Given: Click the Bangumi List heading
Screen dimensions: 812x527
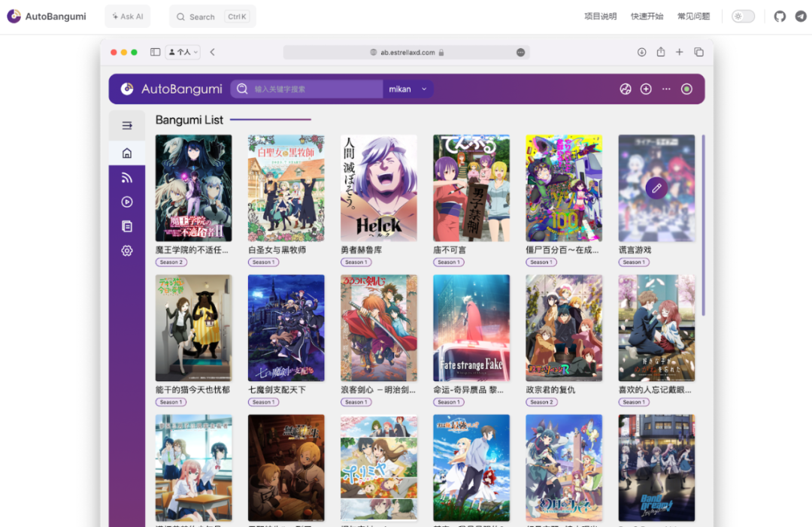Looking at the screenshot, I should (x=189, y=120).
